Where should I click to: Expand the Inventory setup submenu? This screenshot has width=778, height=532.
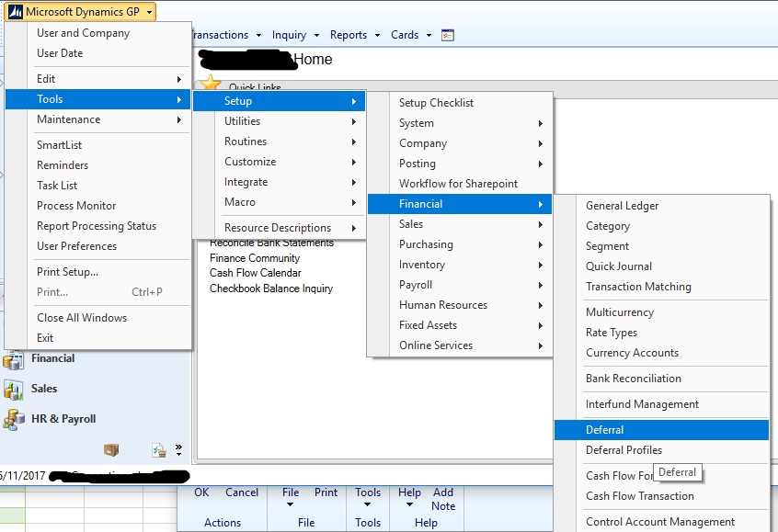(460, 265)
